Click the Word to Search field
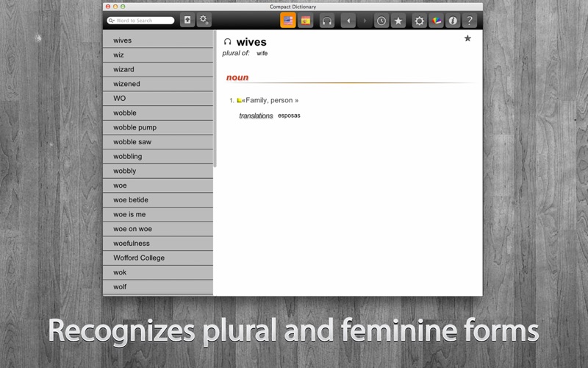The height and width of the screenshot is (368, 588). pos(144,21)
